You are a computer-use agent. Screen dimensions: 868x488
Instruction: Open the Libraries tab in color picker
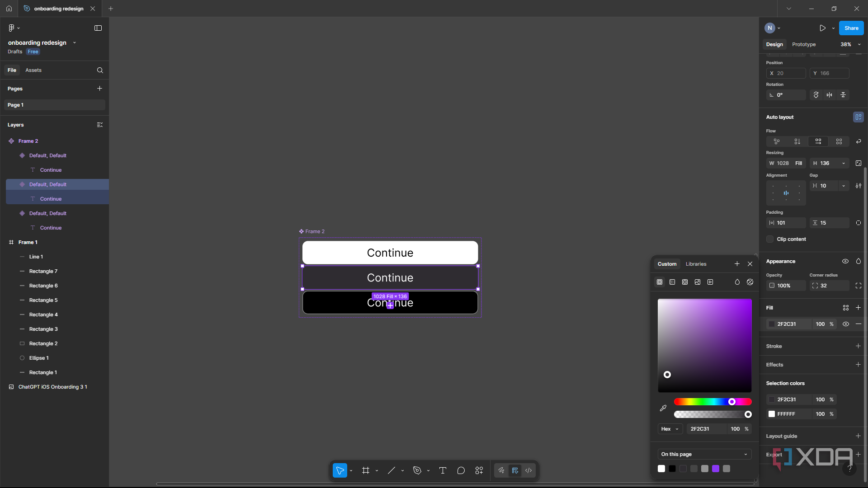[x=696, y=264]
